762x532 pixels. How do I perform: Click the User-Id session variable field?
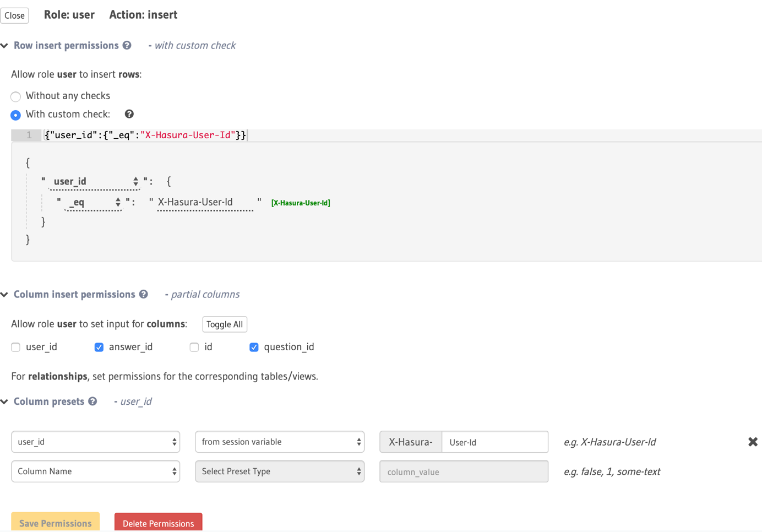(x=495, y=442)
